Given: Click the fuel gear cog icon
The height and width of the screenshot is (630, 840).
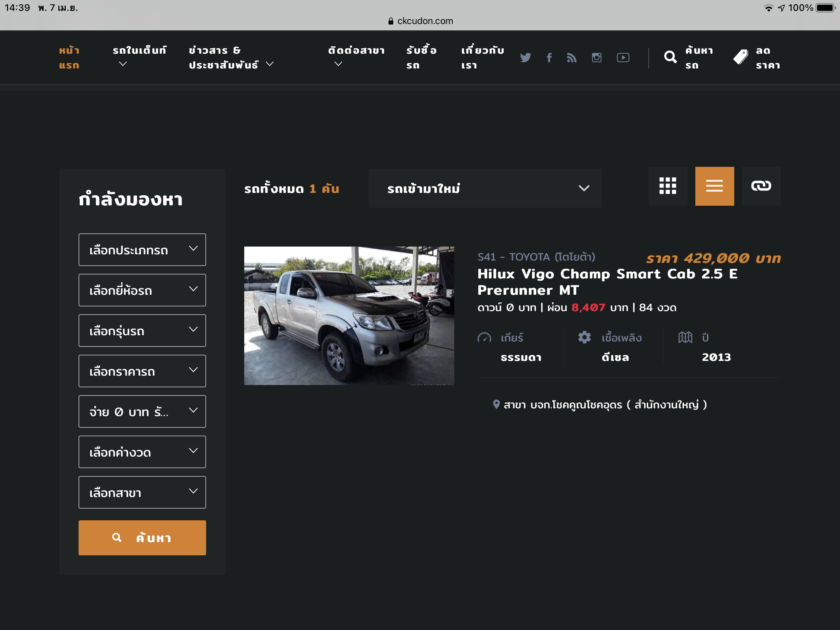Looking at the screenshot, I should [584, 337].
